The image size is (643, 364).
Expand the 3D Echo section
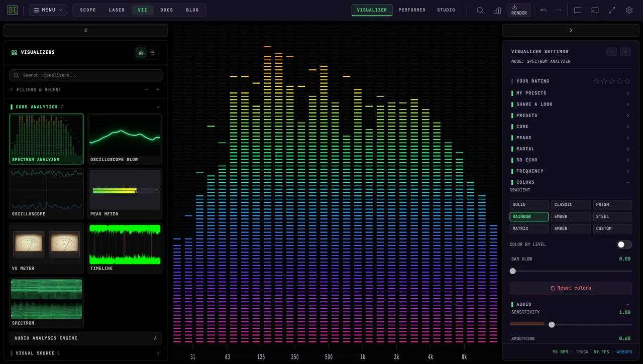tap(571, 160)
